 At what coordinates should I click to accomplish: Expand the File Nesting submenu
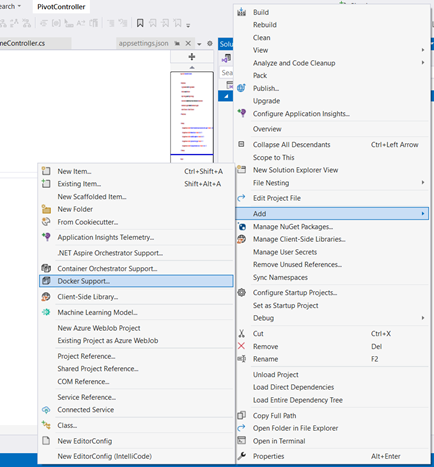coord(423,183)
